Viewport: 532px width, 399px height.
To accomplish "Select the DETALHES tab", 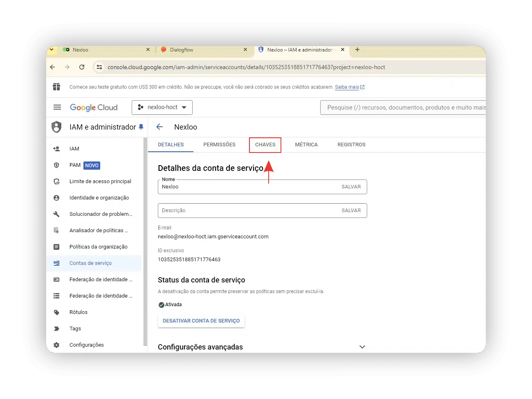I will pos(171,145).
